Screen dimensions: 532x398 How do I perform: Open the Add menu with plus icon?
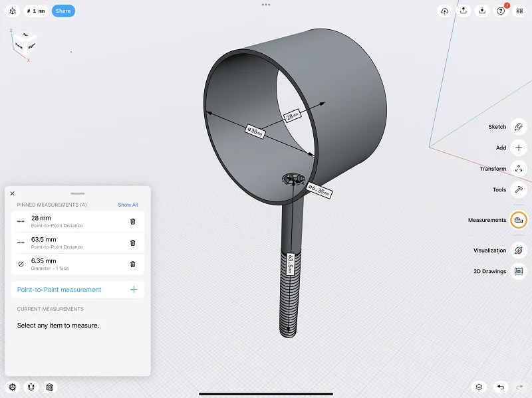click(519, 148)
